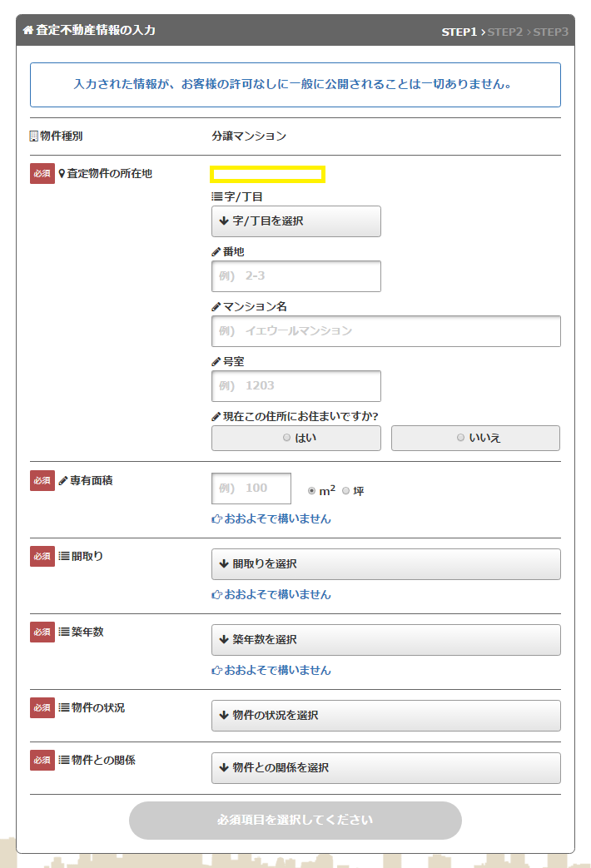The image size is (591, 868).
Task: Open the 字/丁目を選択 dropdown
Action: tap(295, 221)
